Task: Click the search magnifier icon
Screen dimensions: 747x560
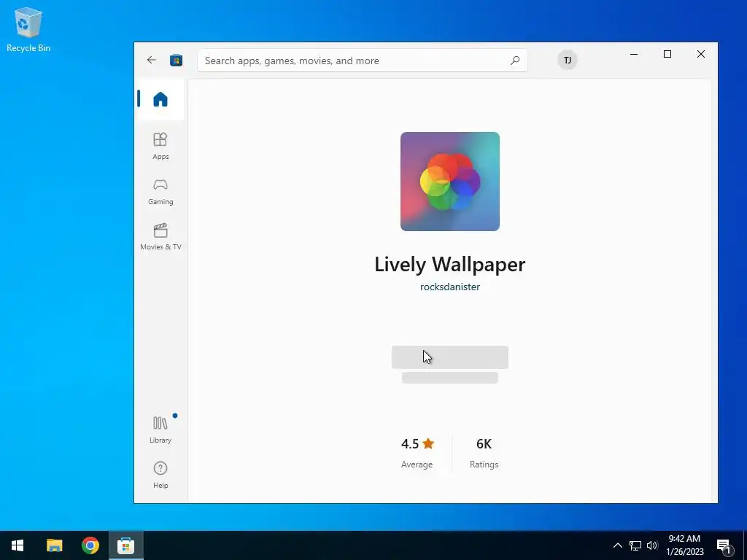Action: (515, 61)
